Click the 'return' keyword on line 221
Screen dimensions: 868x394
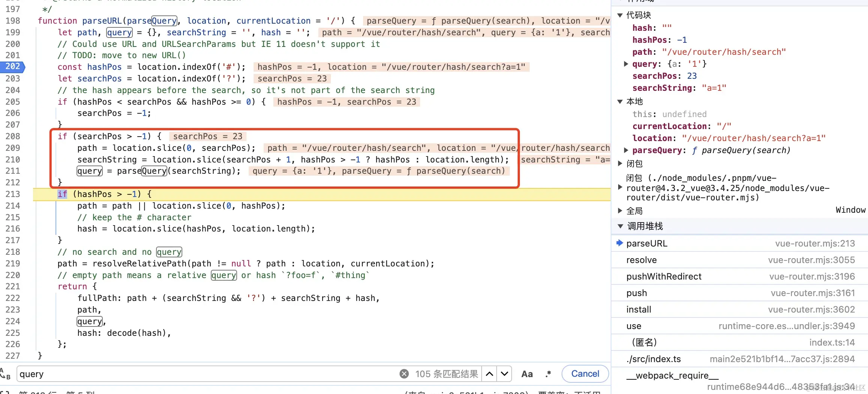72,286
